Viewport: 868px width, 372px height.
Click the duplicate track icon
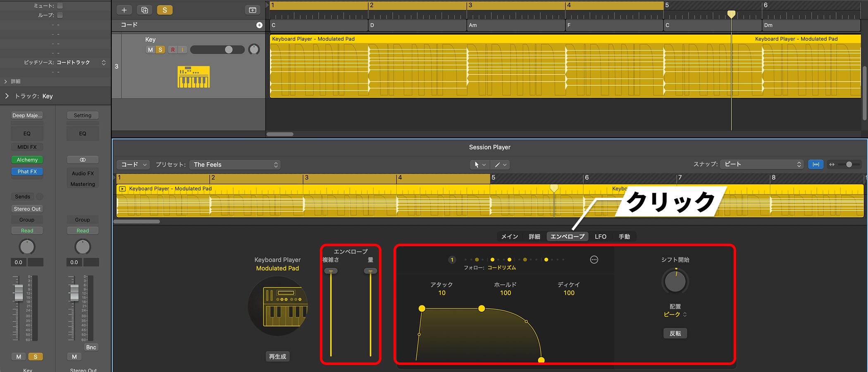click(x=144, y=10)
